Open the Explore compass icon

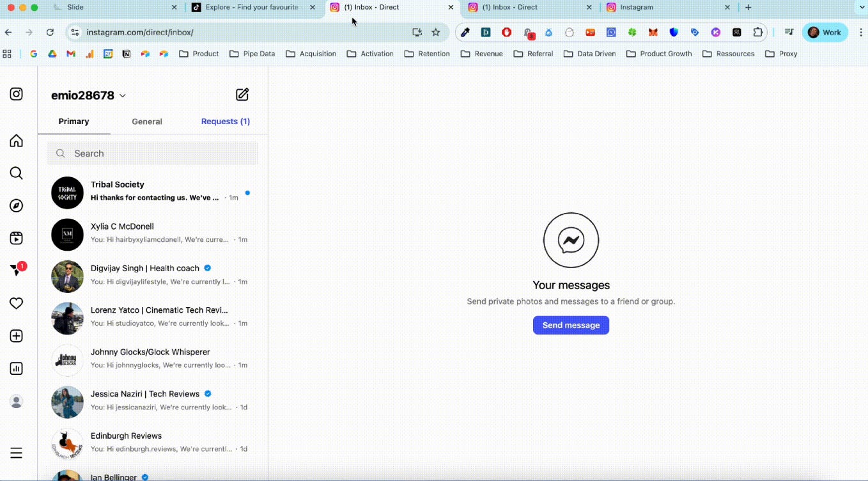click(17, 206)
